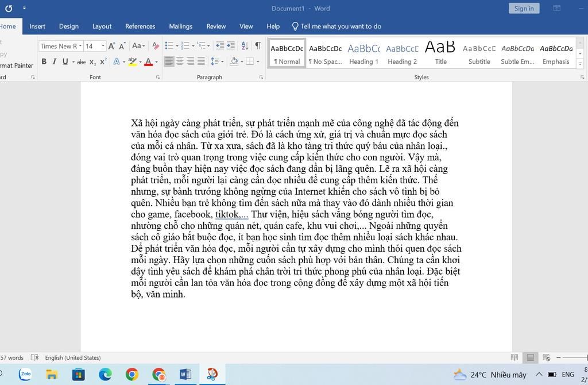Switch to Read Mode view
This screenshot has width=588, height=385.
coord(514,357)
